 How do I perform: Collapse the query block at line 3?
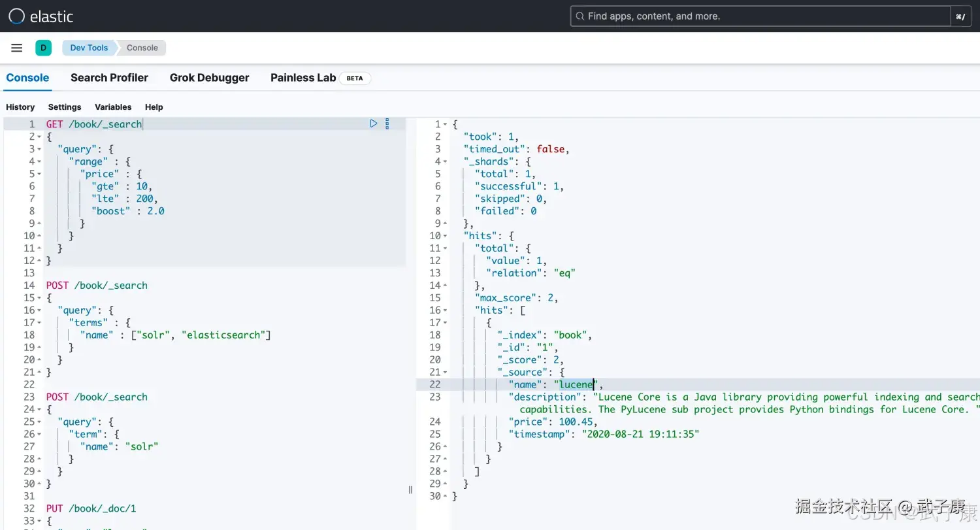click(39, 149)
